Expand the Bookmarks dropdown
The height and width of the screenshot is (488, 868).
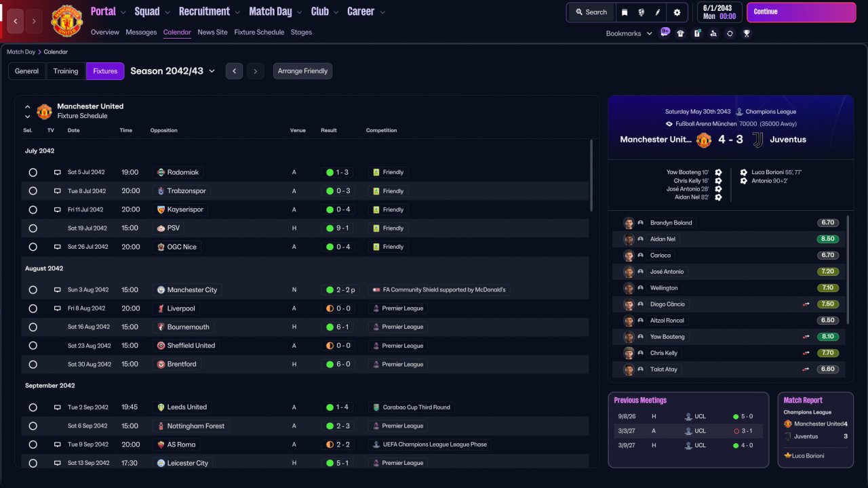coord(629,33)
